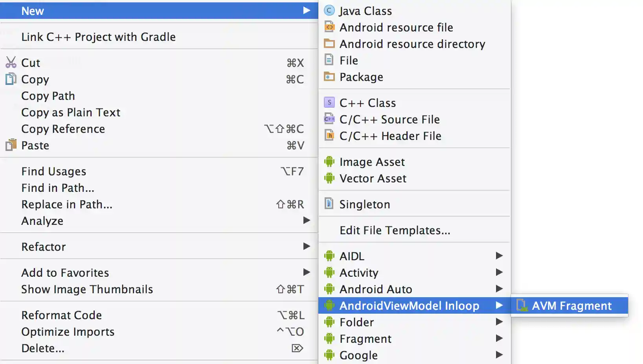Viewport: 643px width, 364px height.
Task: Click the Package icon
Action: (329, 77)
